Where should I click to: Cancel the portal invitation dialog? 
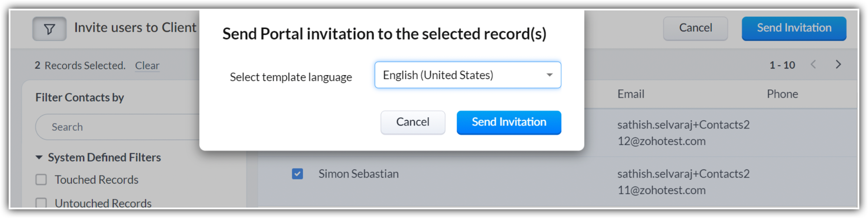[412, 122]
